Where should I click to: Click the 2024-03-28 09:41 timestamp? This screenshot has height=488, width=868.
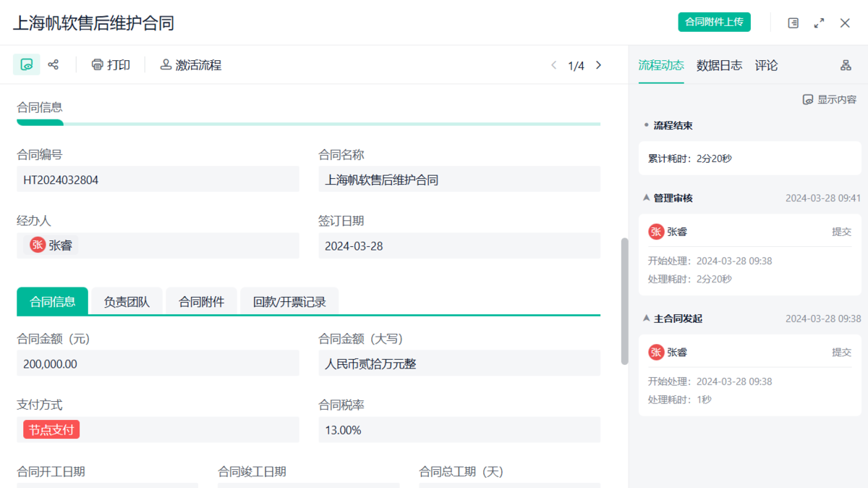[x=823, y=198]
